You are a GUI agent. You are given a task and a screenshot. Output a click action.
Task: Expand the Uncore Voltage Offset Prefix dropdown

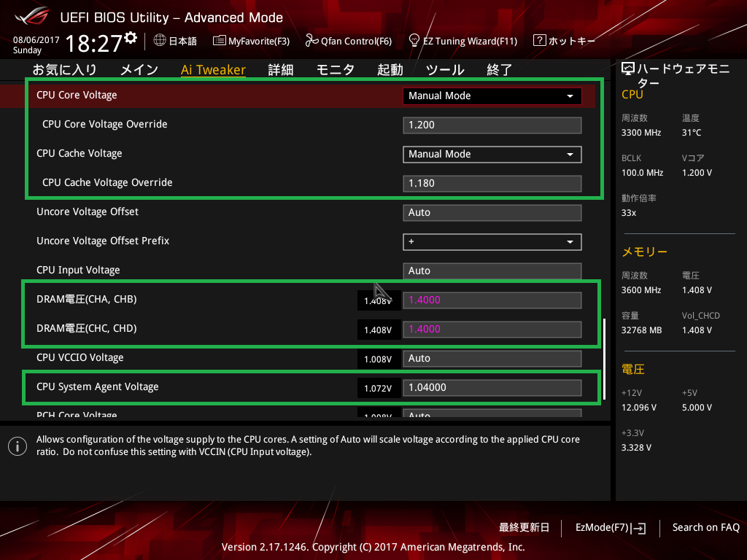click(492, 242)
